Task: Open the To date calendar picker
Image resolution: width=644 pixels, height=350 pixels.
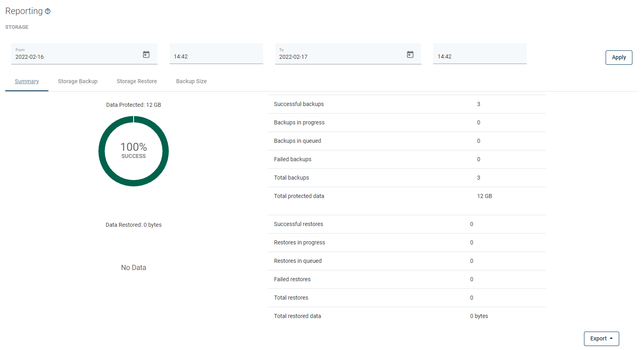Action: 410,54
